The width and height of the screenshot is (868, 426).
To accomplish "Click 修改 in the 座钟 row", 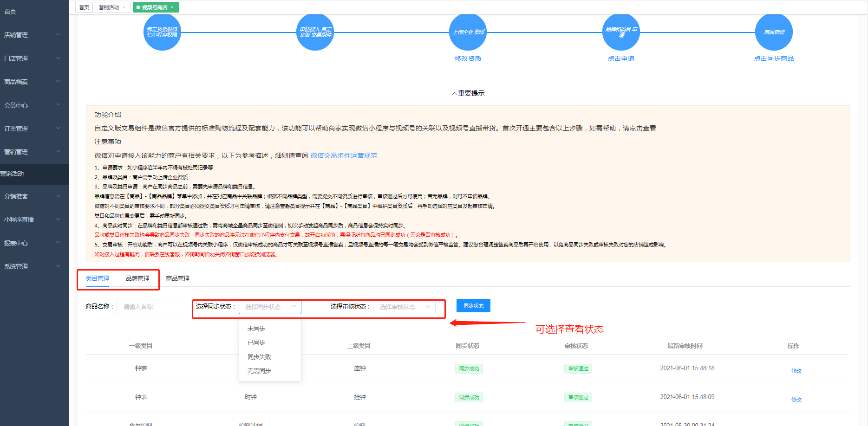I will click(796, 371).
